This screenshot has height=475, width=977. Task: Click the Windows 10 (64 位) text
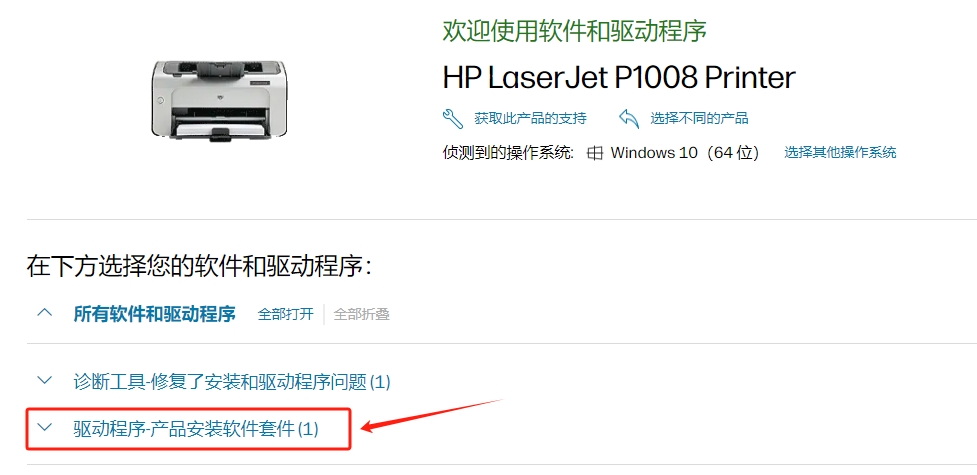[x=685, y=153]
